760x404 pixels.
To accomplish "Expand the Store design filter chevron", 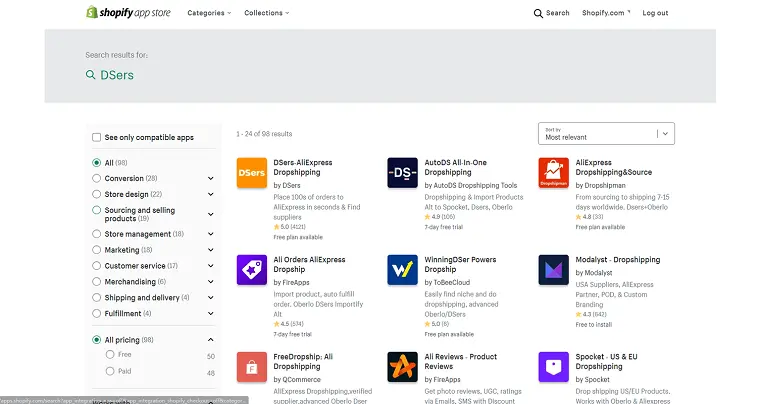I will pyautogui.click(x=211, y=194).
